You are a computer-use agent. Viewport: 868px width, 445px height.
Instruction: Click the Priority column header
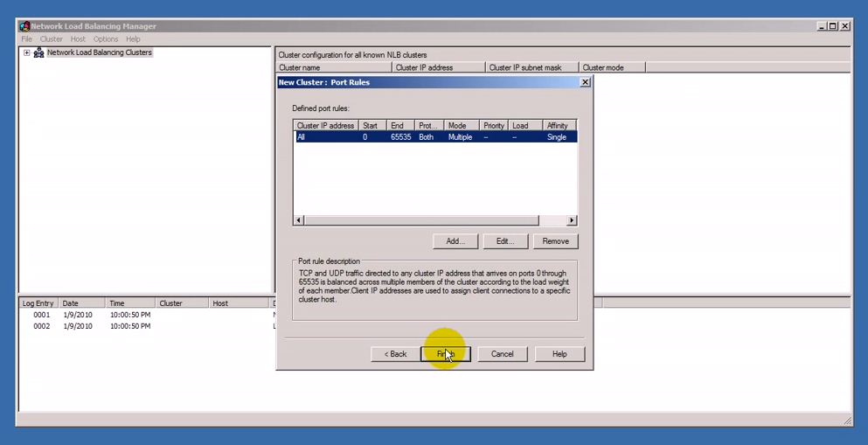(494, 126)
